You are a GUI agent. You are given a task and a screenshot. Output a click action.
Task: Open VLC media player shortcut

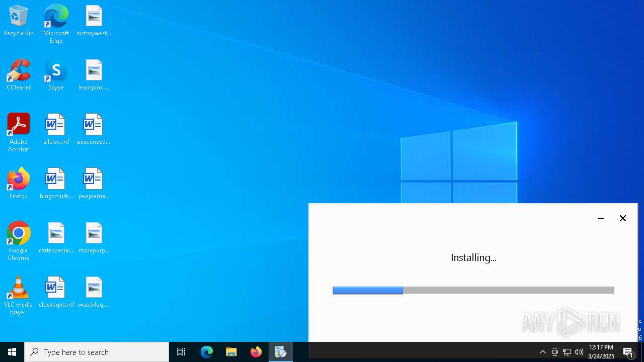pyautogui.click(x=19, y=296)
